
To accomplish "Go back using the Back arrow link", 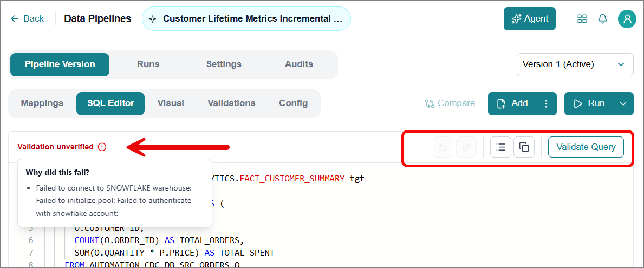I will pos(27,19).
